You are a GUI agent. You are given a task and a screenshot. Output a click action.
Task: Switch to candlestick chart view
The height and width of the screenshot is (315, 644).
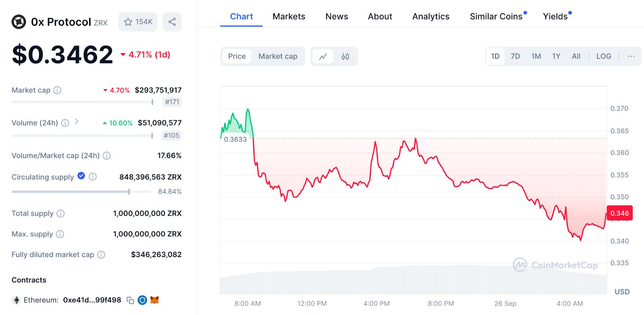345,57
